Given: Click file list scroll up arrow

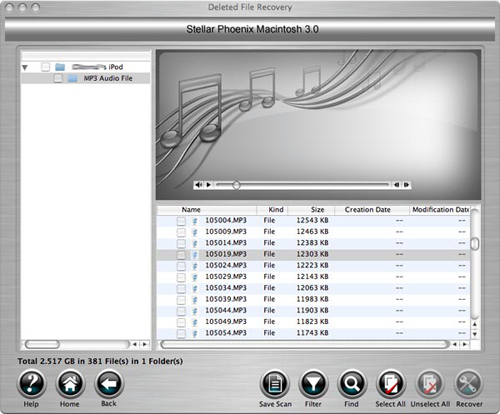Looking at the screenshot, I should (x=475, y=324).
